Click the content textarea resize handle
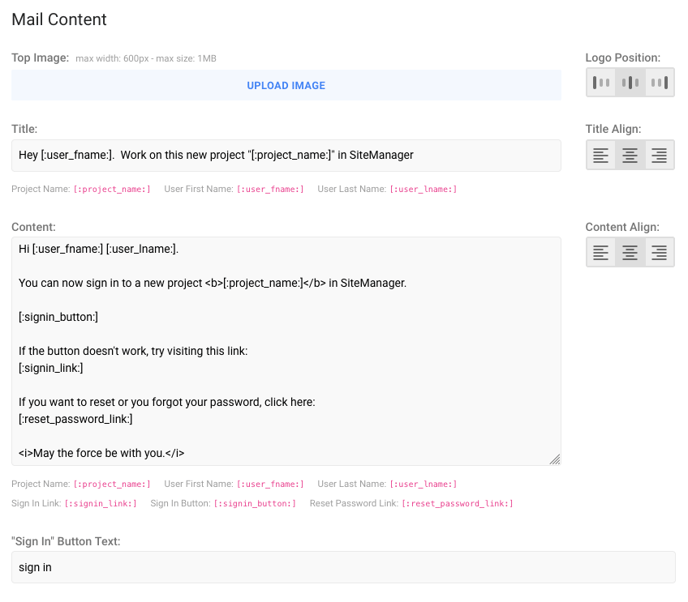Image resolution: width=688 pixels, height=602 pixels. [x=555, y=459]
